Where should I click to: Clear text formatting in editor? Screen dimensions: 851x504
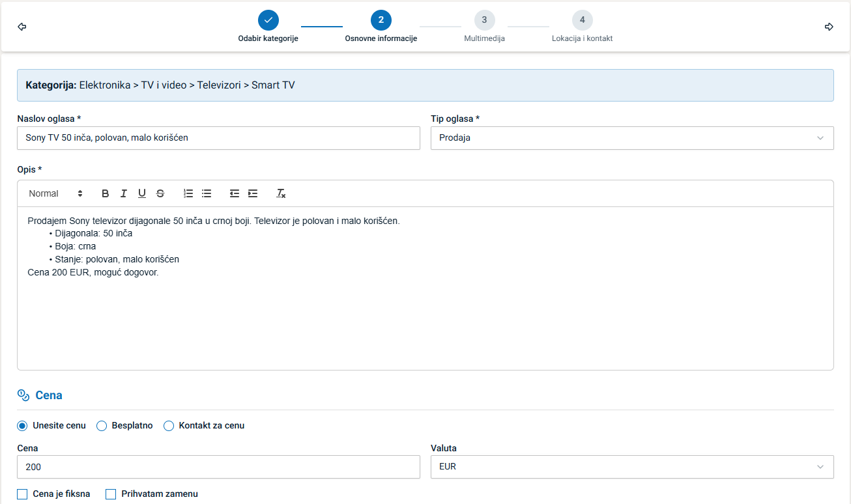[x=281, y=193]
